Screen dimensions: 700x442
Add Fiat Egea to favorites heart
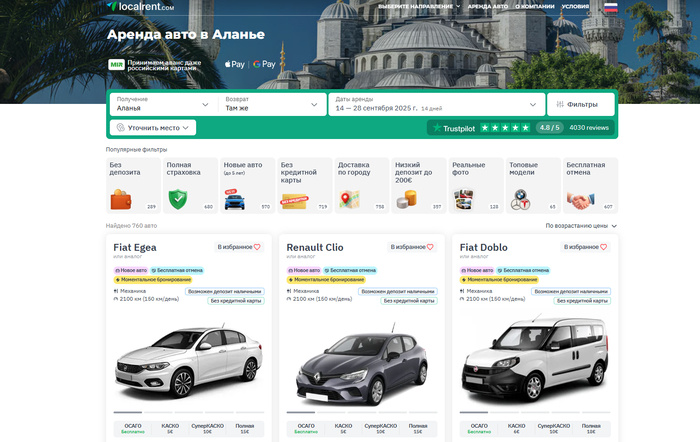pos(257,247)
